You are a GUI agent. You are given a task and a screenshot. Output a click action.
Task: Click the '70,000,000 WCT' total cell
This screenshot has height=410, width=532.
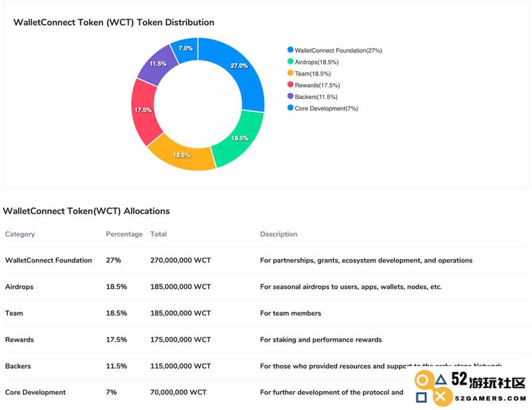(x=178, y=392)
